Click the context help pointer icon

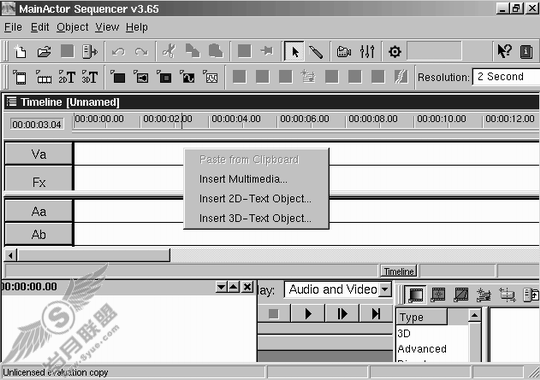click(504, 52)
